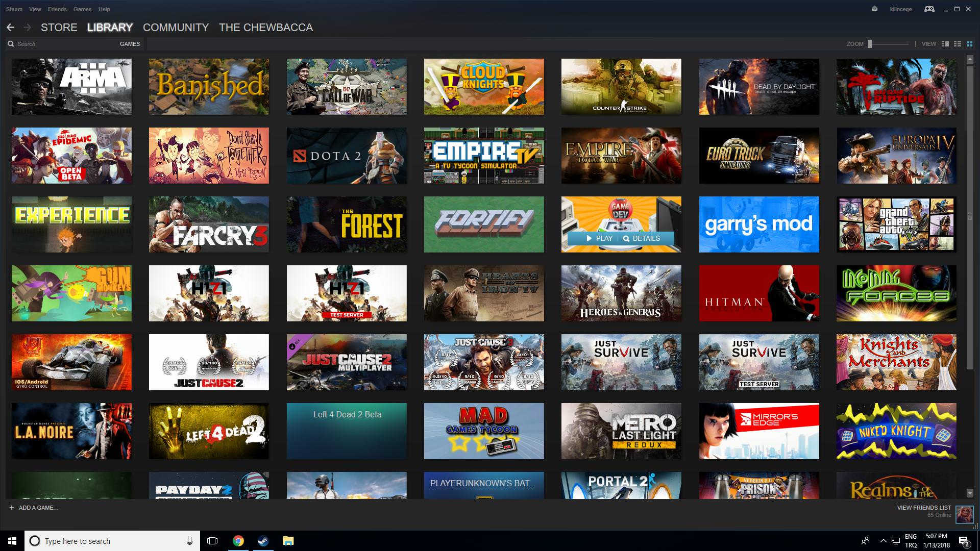Image resolution: width=980 pixels, height=551 pixels.
Task: Select the Hearts of Iron IV tile
Action: (x=484, y=293)
